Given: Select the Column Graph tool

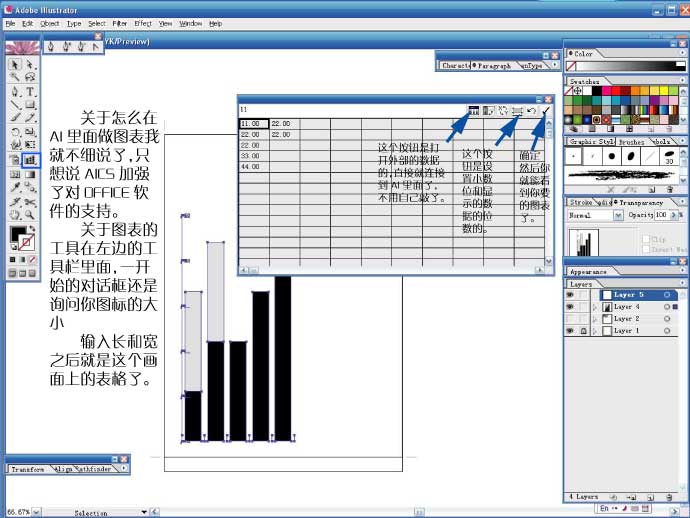Looking at the screenshot, I should 30,160.
